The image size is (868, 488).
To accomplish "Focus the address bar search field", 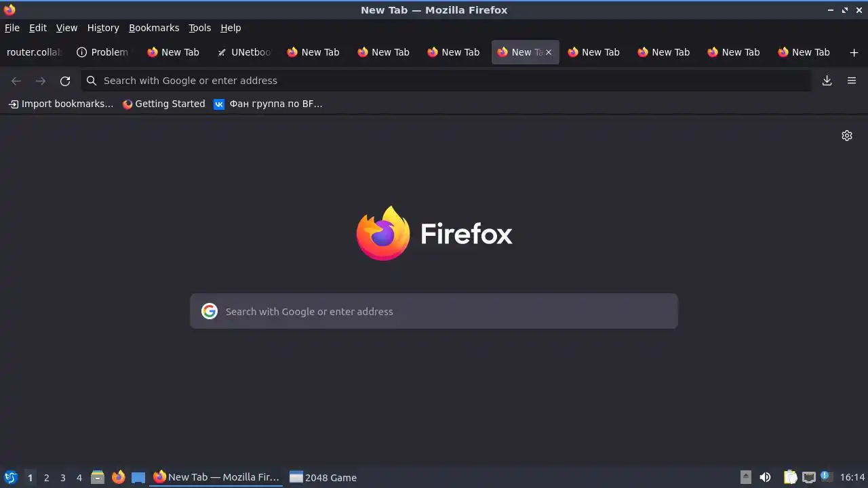I will click(x=446, y=81).
